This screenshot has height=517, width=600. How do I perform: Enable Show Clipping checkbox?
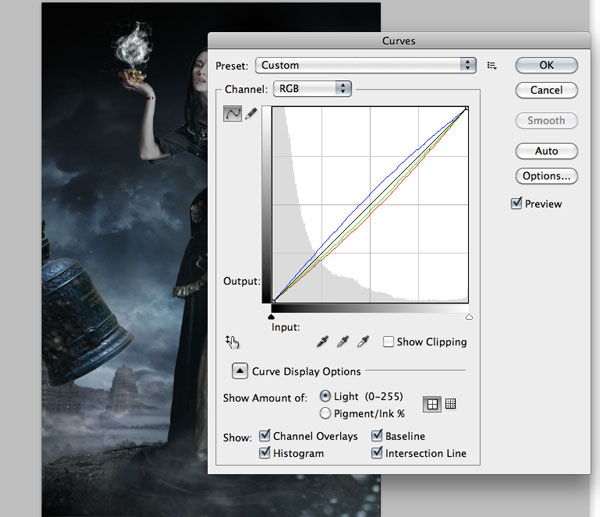point(388,342)
